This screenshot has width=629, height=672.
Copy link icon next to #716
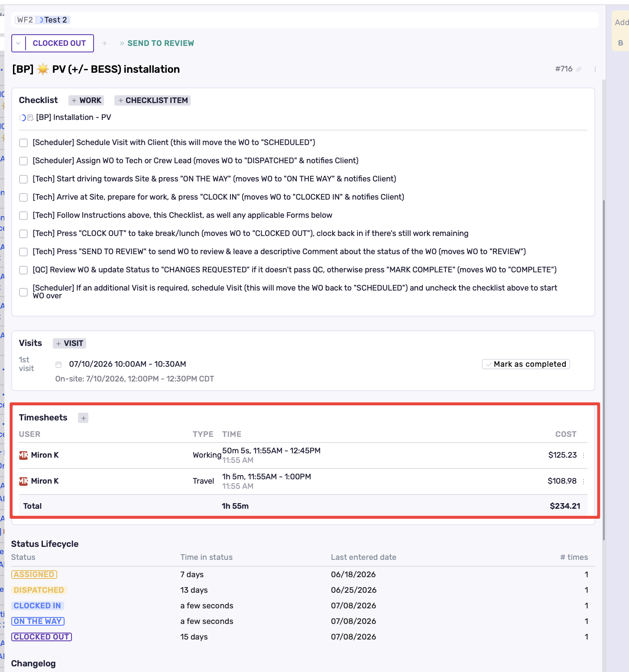click(579, 69)
